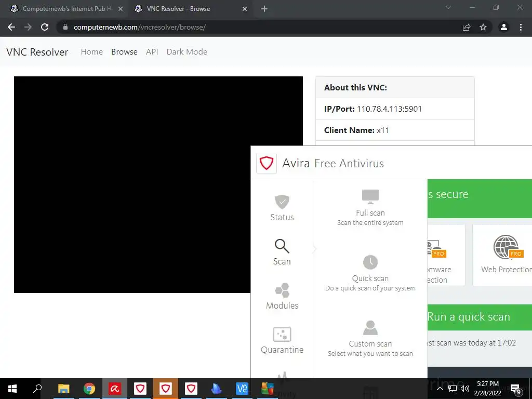
Task: Open Chrome three-dot menu
Action: coord(521,27)
